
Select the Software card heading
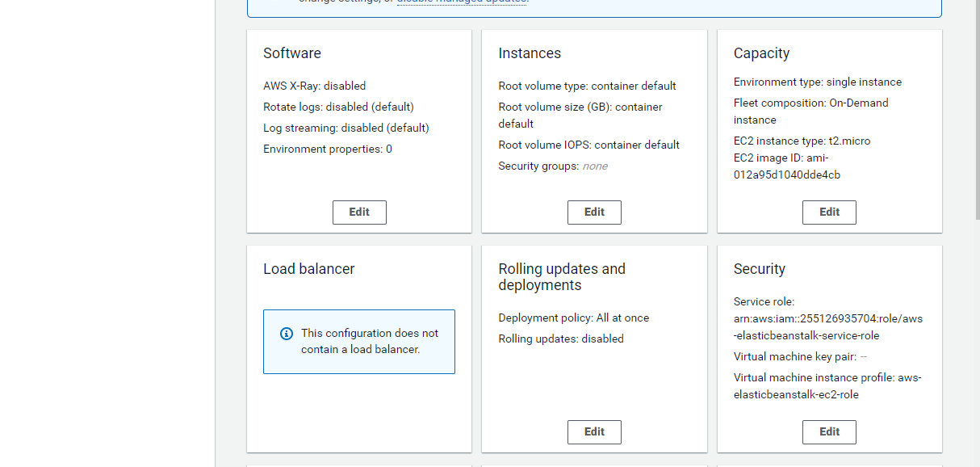click(292, 53)
